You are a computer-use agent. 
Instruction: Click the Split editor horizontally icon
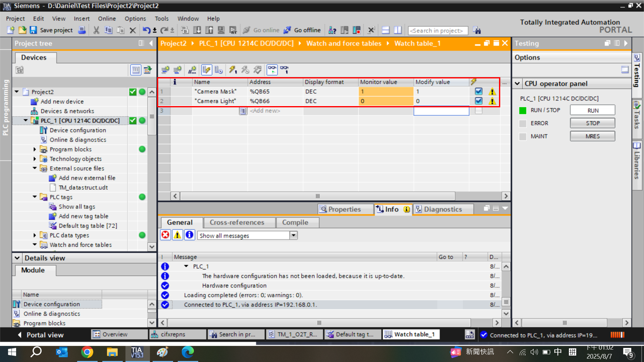pyautogui.click(x=385, y=30)
